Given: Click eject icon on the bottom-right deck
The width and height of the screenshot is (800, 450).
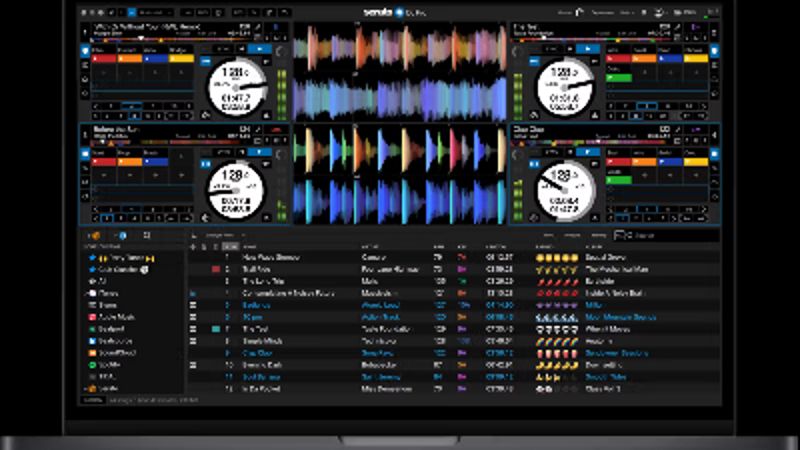Looking at the screenshot, I should (x=595, y=218).
